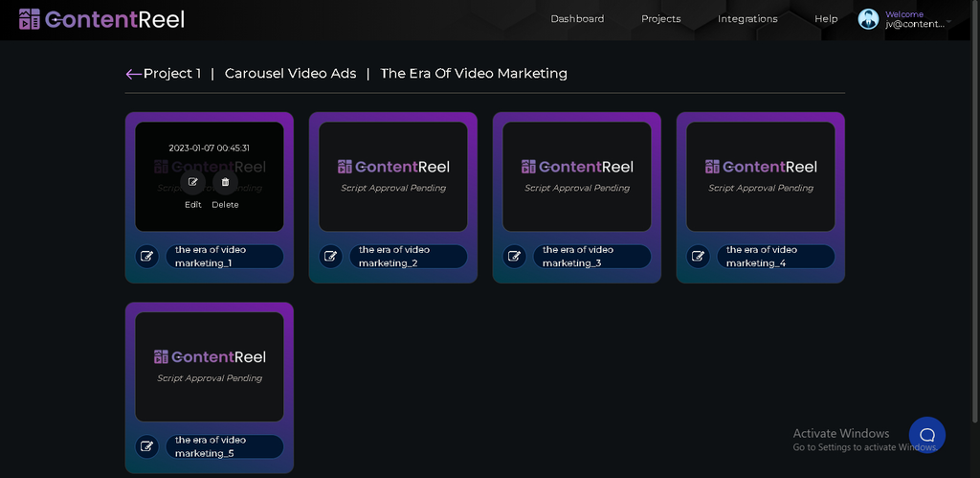Click name field the era of video marketing_5

224,446
